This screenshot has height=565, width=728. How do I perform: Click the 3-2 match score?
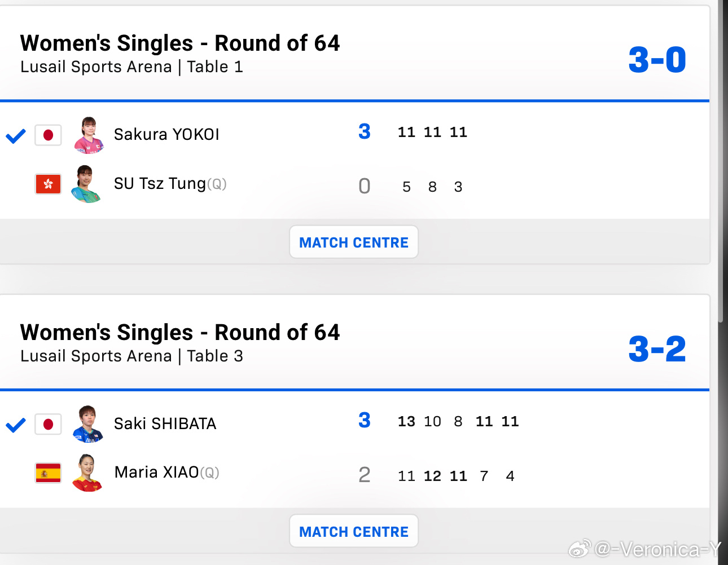[657, 349]
